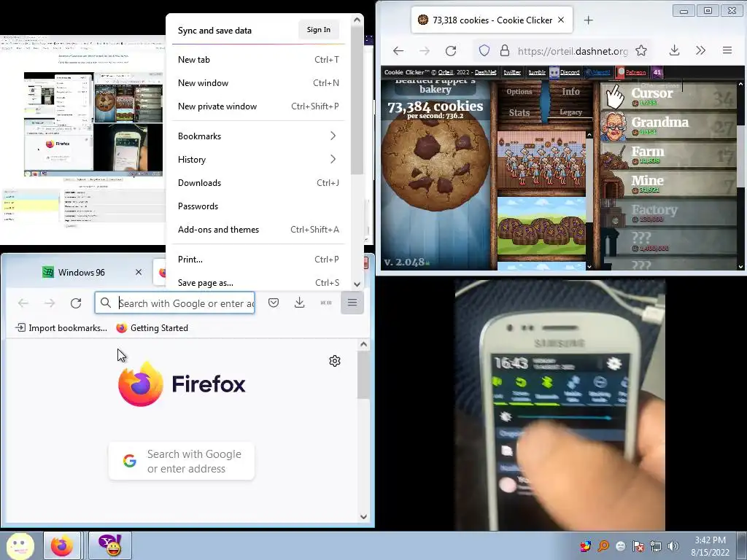Click the volume speaker tray icon

(673, 546)
